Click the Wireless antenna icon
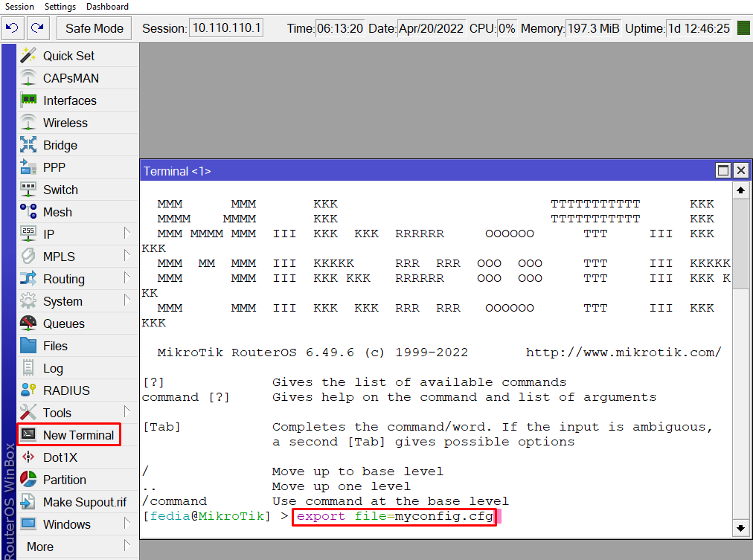 28,123
